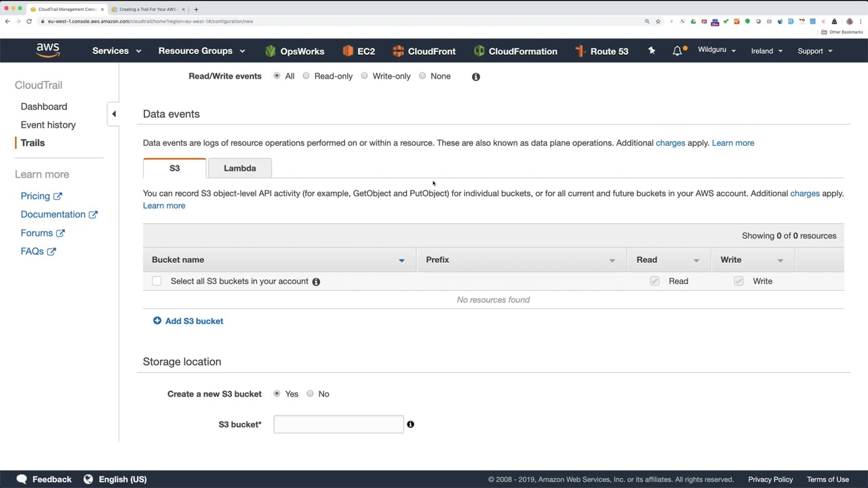The image size is (868, 488).
Task: Reload the page in the browser
Action: [x=29, y=21]
